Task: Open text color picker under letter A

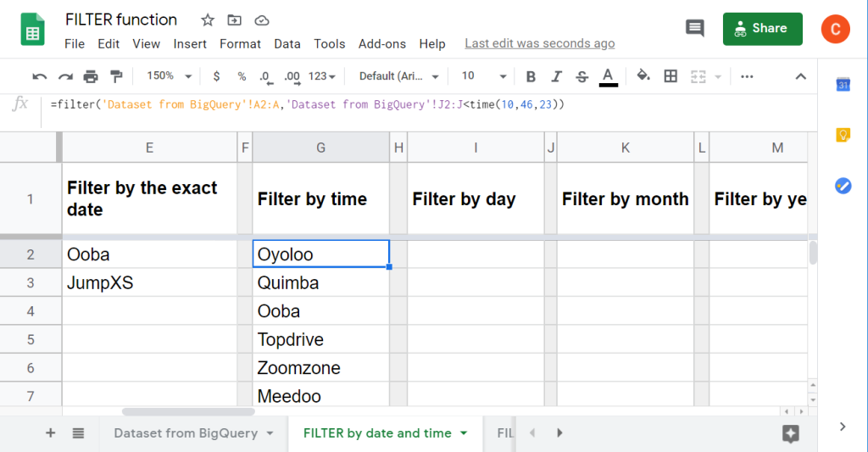Action: [608, 76]
